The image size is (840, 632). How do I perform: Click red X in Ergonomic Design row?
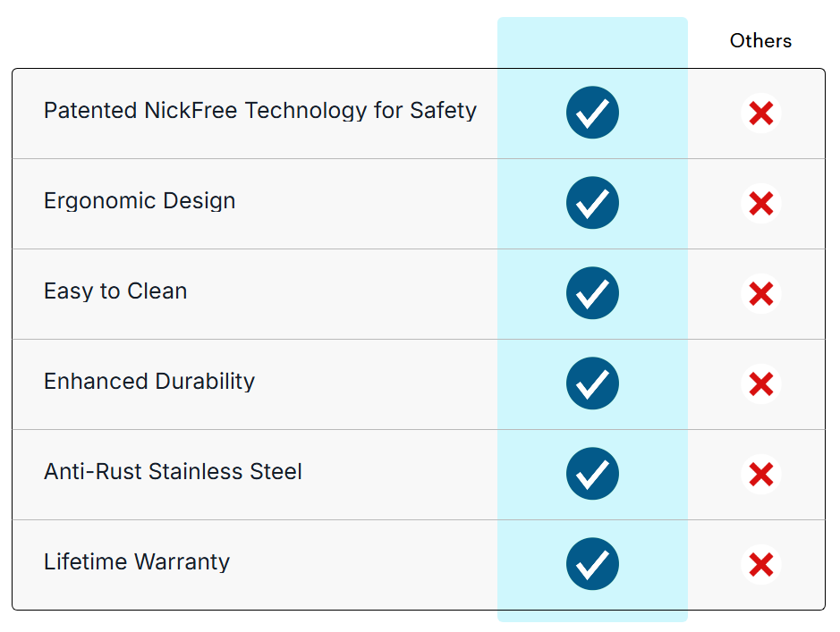click(761, 204)
